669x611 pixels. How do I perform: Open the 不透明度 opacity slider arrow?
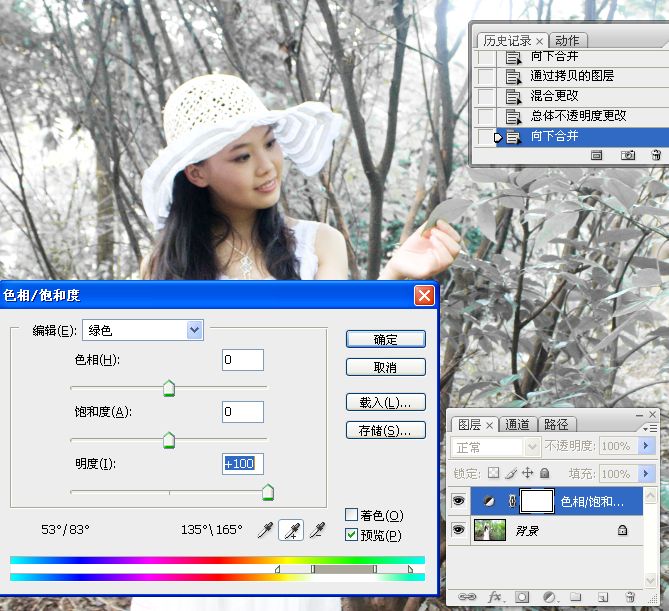click(646, 446)
